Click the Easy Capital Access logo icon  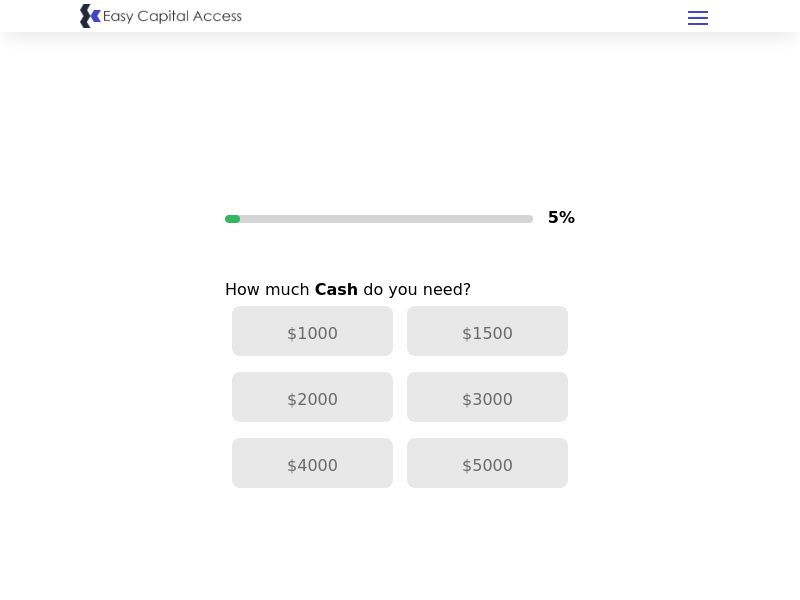pos(90,16)
